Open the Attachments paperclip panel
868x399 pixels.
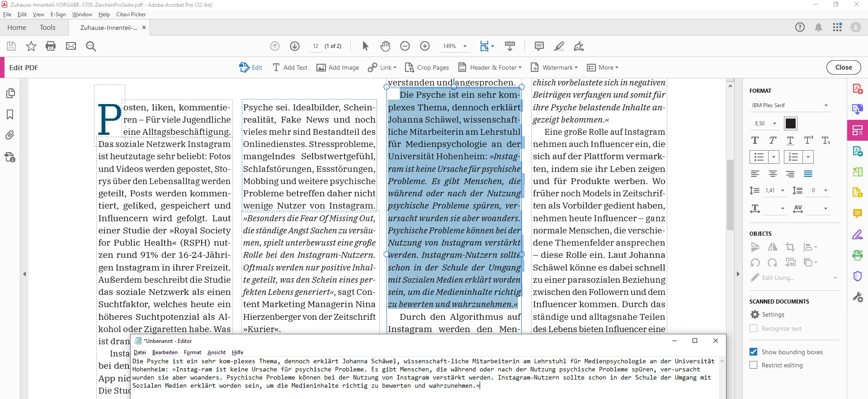click(x=10, y=135)
